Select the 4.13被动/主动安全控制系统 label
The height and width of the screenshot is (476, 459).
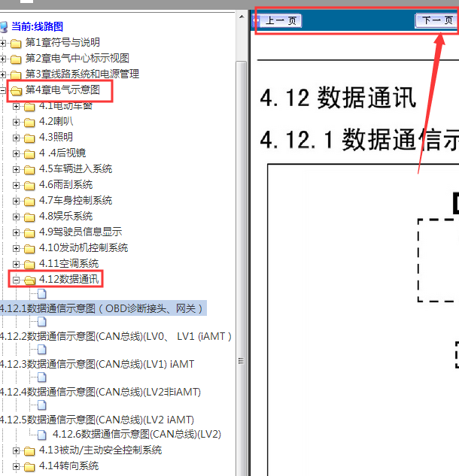click(x=101, y=450)
